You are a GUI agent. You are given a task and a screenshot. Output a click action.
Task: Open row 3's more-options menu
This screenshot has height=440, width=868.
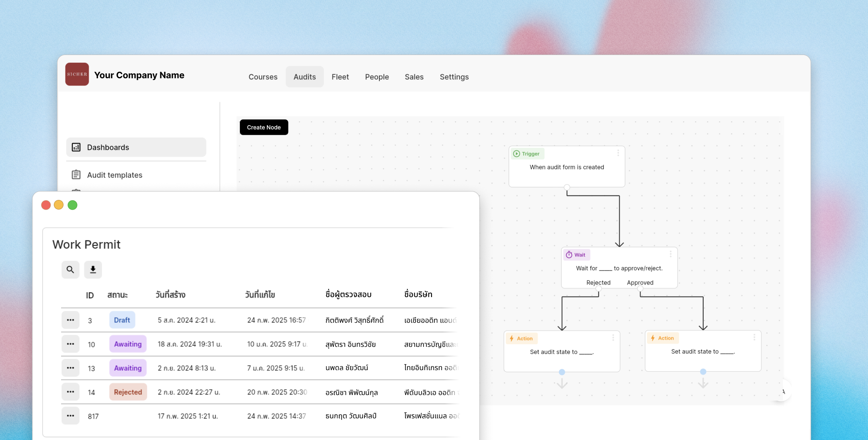point(70,320)
